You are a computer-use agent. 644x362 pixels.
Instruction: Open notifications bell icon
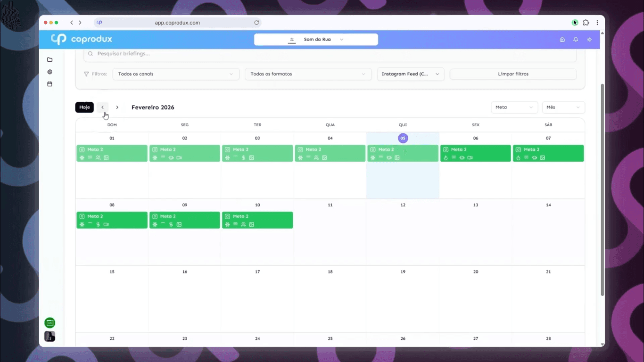576,40
